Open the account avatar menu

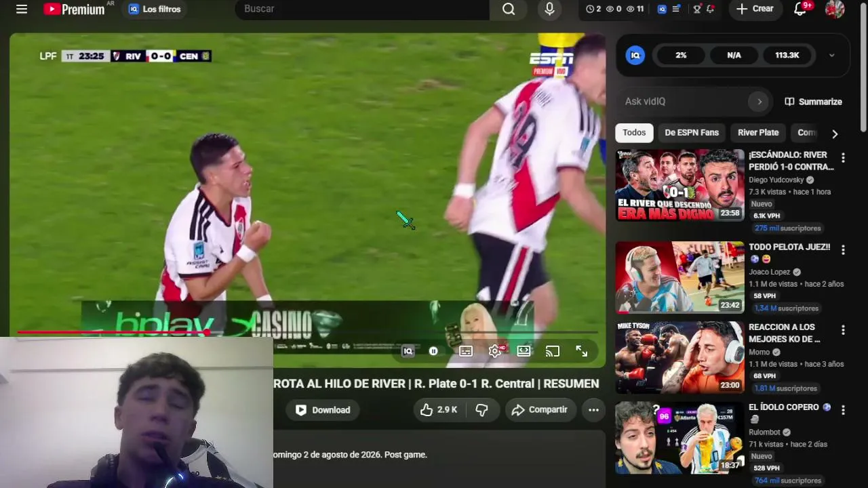point(835,9)
